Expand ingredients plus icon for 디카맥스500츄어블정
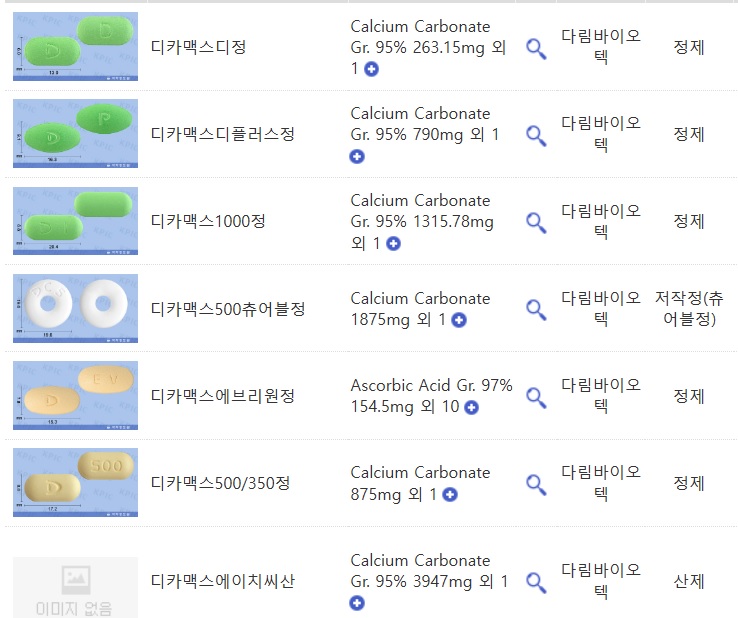Screen dimensions: 738x618 point(459,320)
